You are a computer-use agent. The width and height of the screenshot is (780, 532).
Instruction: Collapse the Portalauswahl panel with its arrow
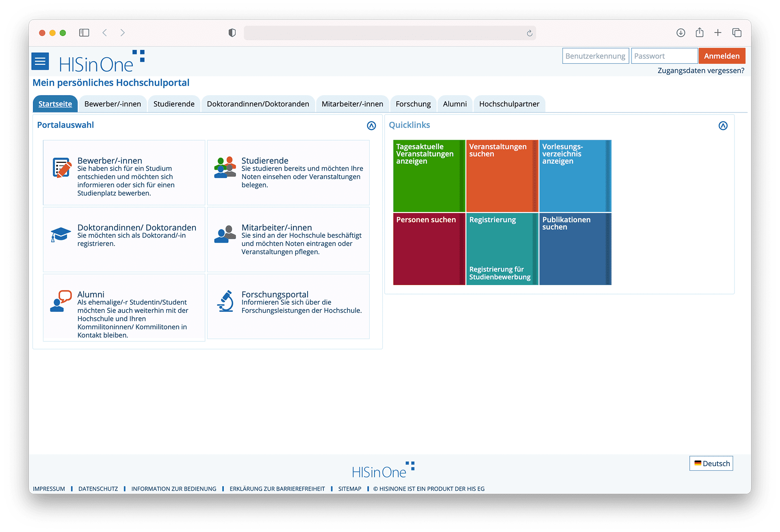371,125
